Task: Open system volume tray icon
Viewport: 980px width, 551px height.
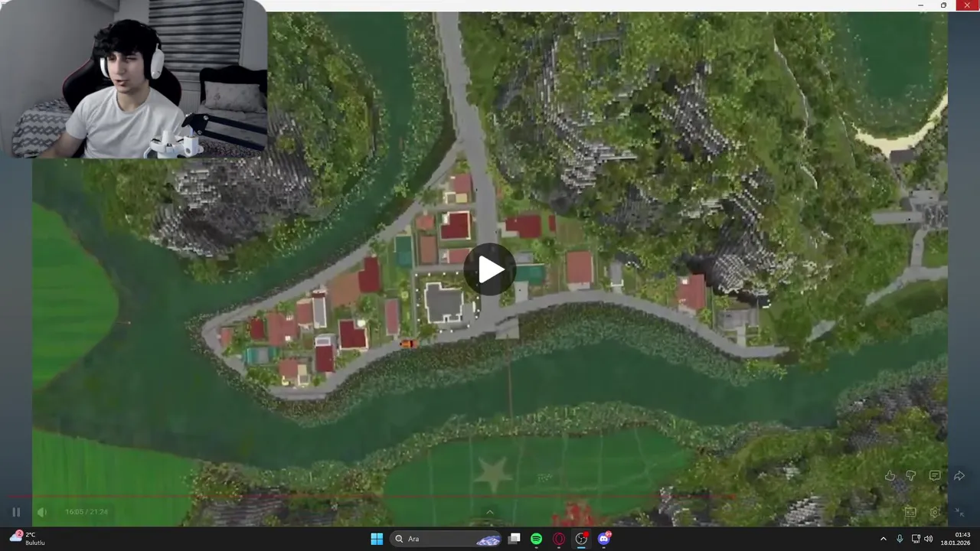Action: pos(929,539)
